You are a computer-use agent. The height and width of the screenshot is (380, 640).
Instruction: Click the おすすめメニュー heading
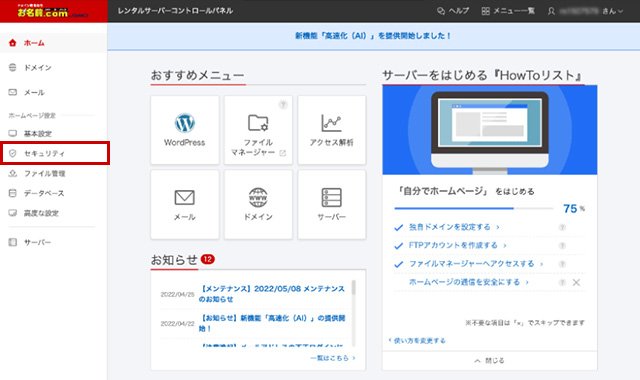tap(198, 75)
